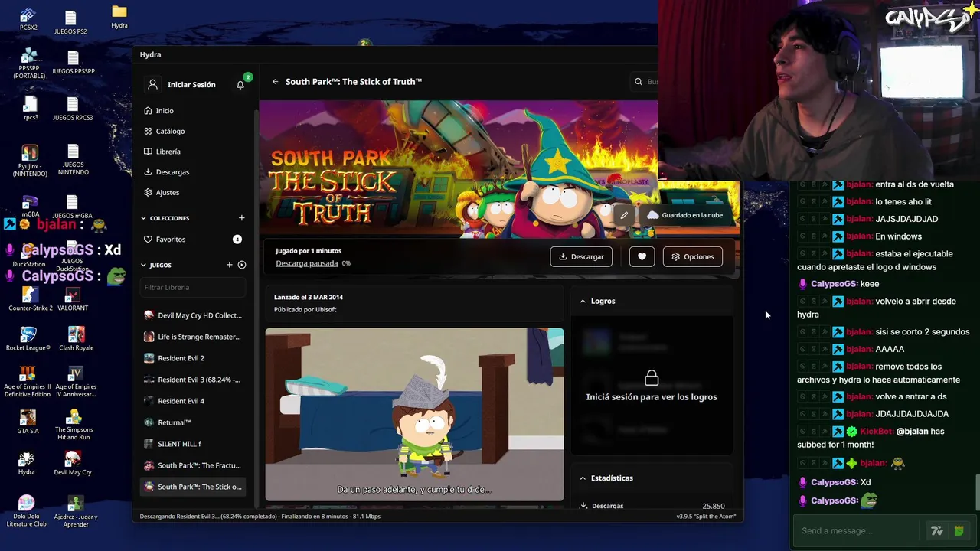Launch Rocket League desktop shortcut
The image size is (980, 551).
click(28, 339)
